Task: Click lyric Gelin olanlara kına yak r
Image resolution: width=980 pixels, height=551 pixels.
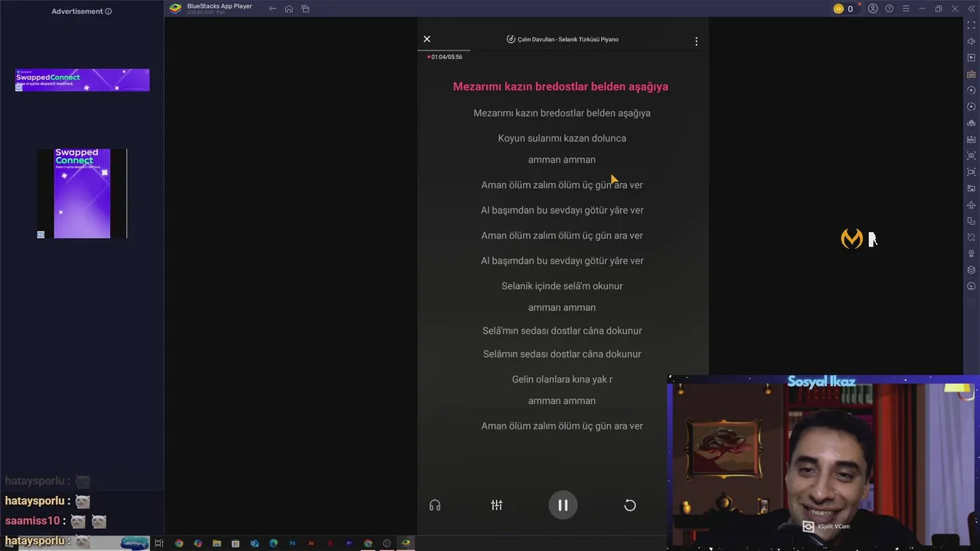Action: tap(562, 380)
